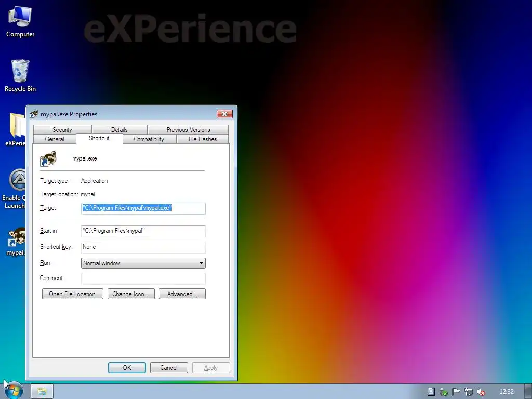Click the mypal.exe name in Shortcut tab
Viewport: 532px width, 399px height.
[85, 158]
